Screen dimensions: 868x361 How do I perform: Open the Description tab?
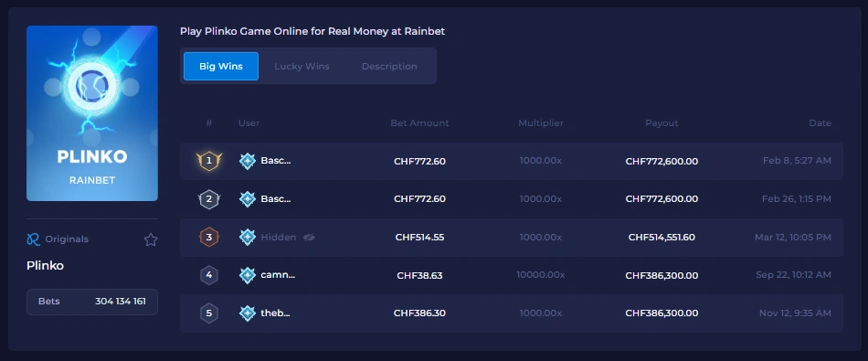click(x=389, y=67)
